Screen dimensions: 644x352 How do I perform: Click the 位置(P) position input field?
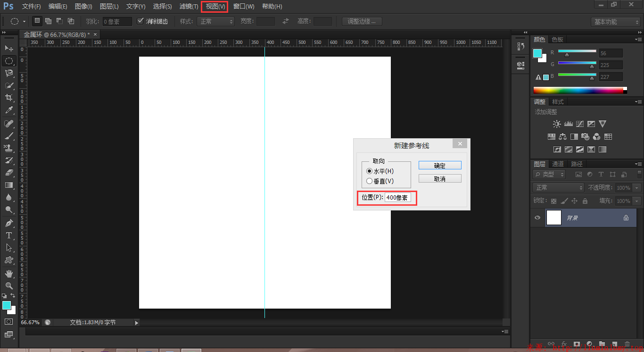point(398,198)
